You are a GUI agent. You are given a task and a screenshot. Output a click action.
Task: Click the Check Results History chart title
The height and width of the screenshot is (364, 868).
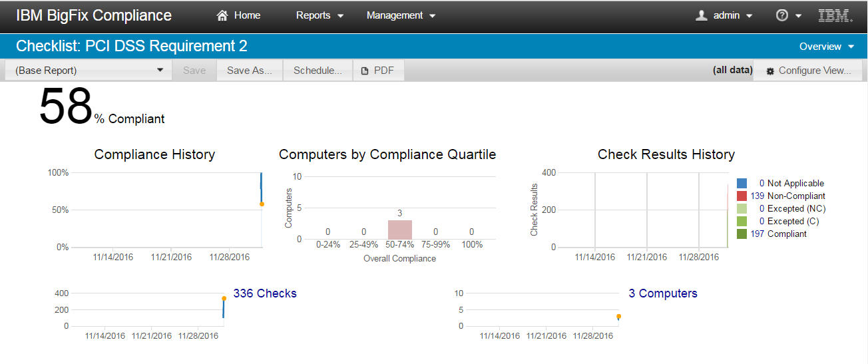click(666, 154)
